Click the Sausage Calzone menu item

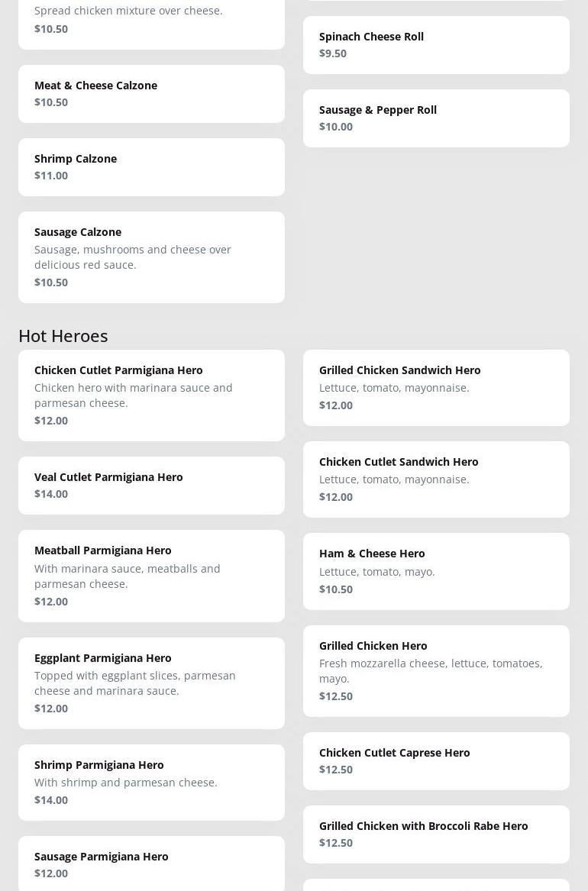(x=151, y=257)
